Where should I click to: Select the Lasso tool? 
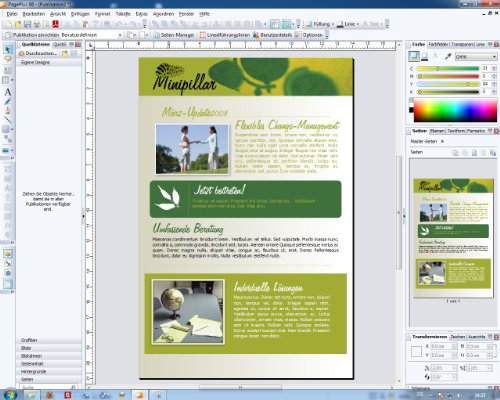7,59
